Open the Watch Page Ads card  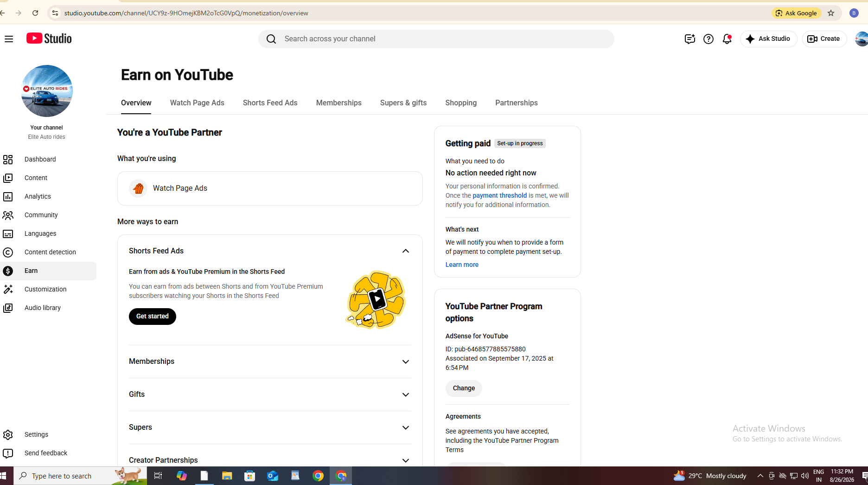click(270, 188)
